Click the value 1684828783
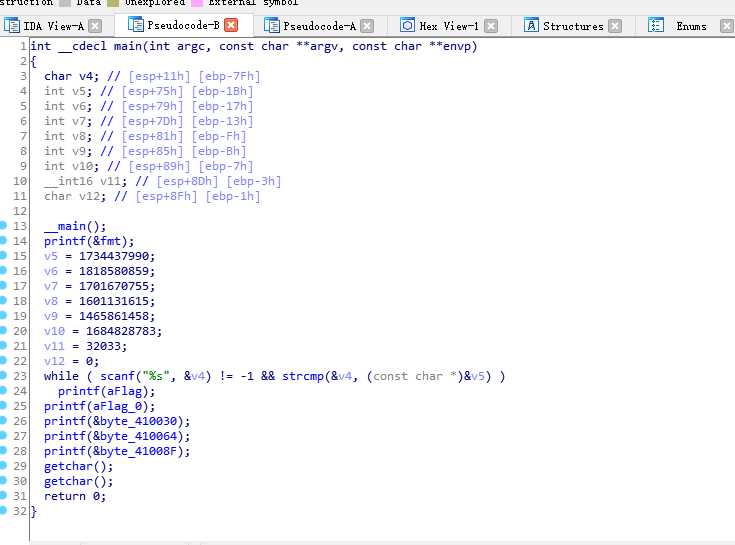The width and height of the screenshot is (735, 545). (120, 331)
